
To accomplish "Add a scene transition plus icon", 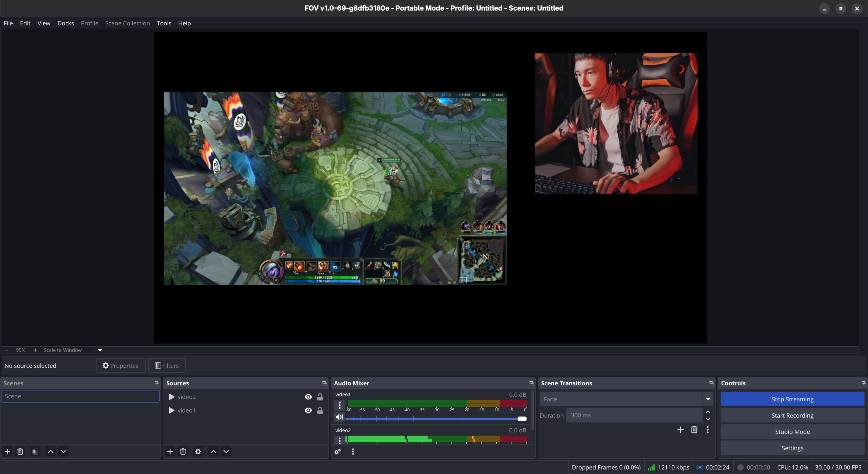I will click(x=680, y=429).
